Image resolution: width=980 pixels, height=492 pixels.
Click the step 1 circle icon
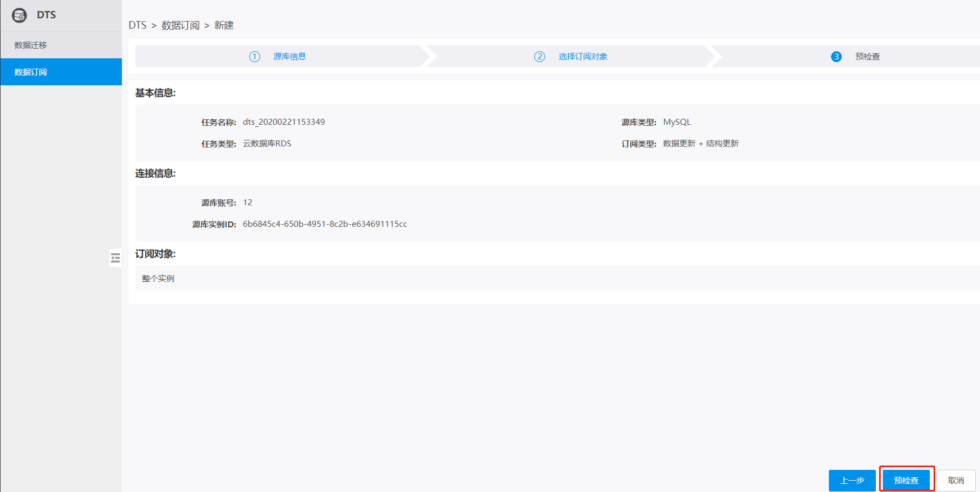(255, 57)
